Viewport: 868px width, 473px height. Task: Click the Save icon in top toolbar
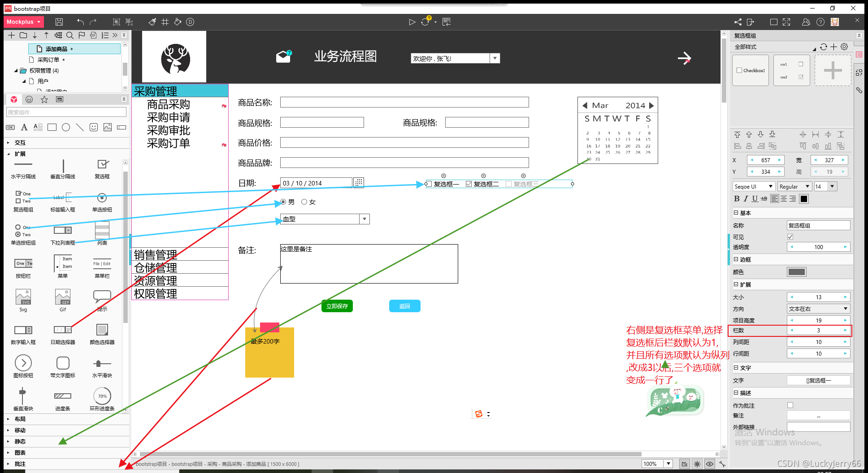pos(59,22)
